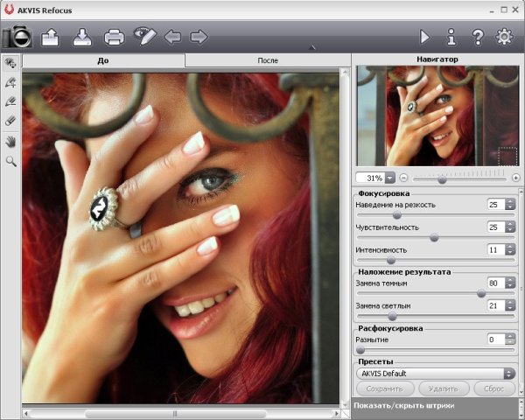Image resolution: width=525 pixels, height=420 pixels.
Task: Open preferences gear icon
Action: tap(504, 37)
